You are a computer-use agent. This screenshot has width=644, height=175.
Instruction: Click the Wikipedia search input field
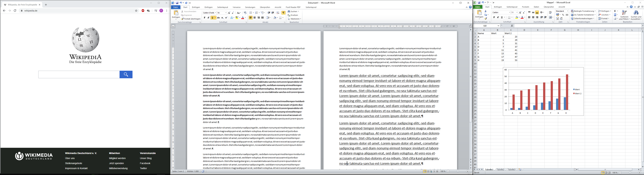coord(79,74)
